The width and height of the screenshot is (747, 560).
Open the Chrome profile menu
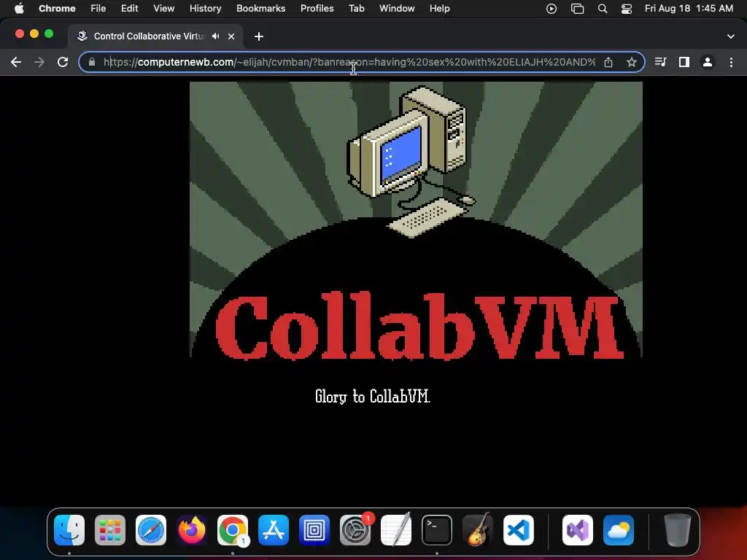click(x=708, y=62)
